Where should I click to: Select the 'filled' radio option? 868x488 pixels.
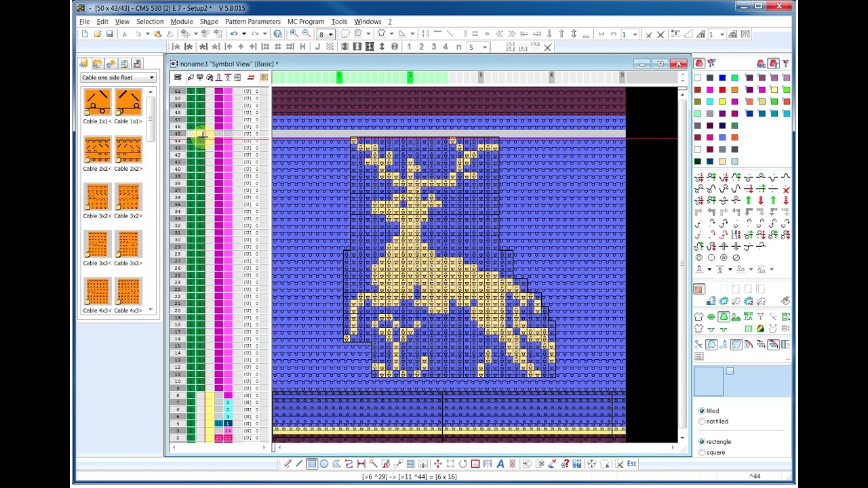(702, 411)
